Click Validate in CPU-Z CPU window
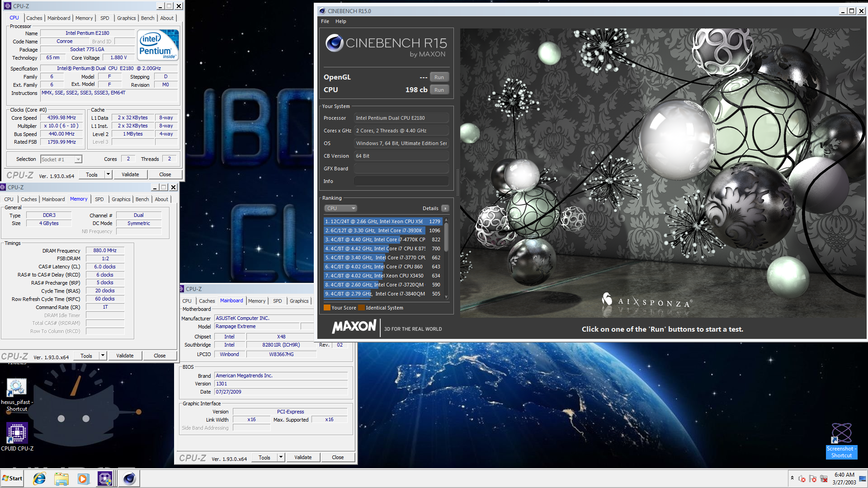This screenshot has height=488, width=868. (x=130, y=174)
